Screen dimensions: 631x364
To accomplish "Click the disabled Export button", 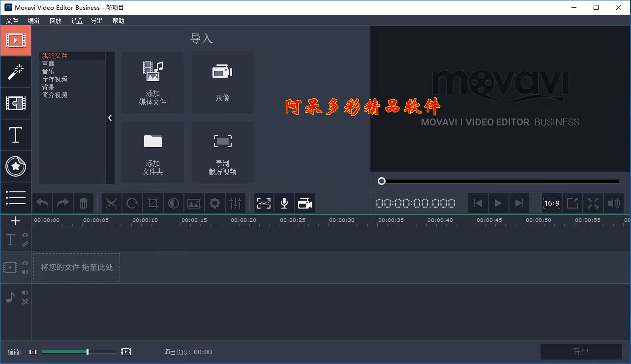I will pos(581,352).
